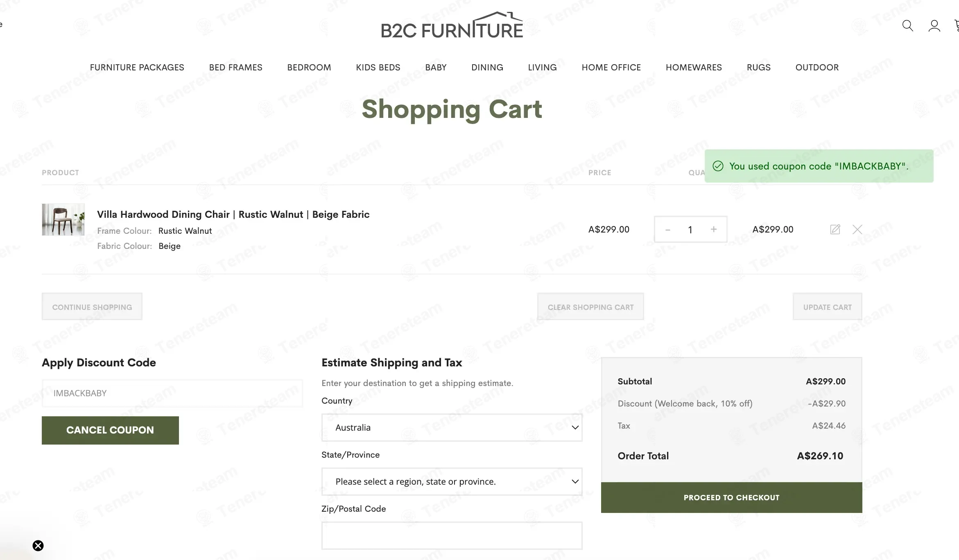Open the Home Office menu
Viewport: 959px width, 560px height.
coord(611,68)
